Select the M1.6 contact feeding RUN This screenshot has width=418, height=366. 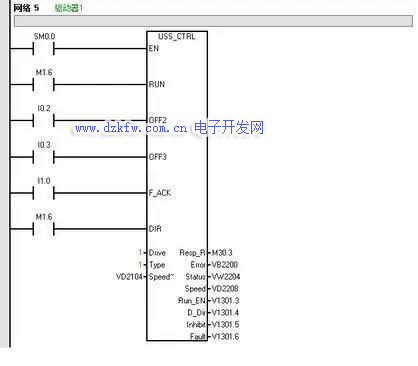44,85
